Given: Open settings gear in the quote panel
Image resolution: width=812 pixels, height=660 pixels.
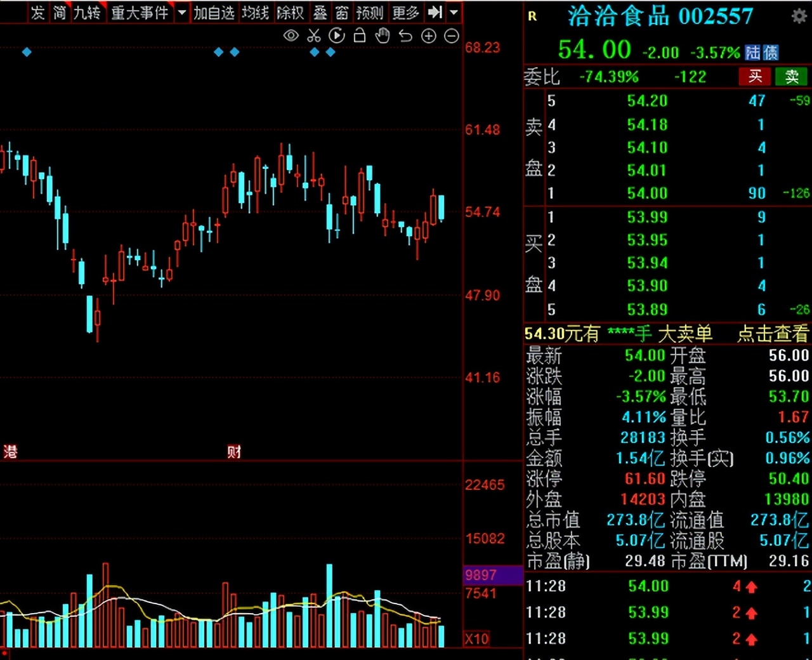Looking at the screenshot, I should pyautogui.click(x=799, y=16).
